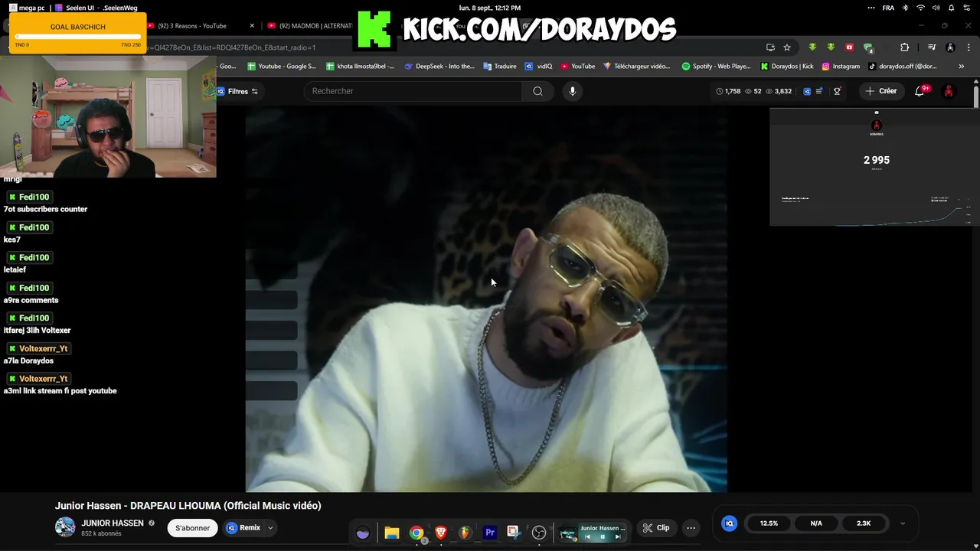980x551 pixels.
Task: Go to previous track in dock media widget
Action: click(x=587, y=537)
